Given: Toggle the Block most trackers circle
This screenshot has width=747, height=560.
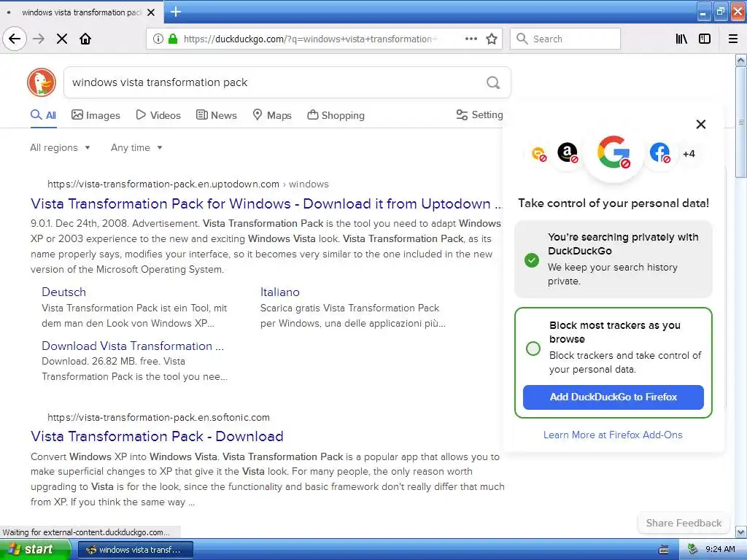Looking at the screenshot, I should click(533, 348).
